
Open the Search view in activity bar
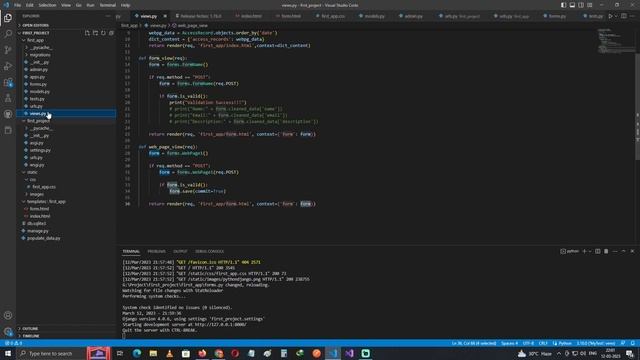pos(8,34)
